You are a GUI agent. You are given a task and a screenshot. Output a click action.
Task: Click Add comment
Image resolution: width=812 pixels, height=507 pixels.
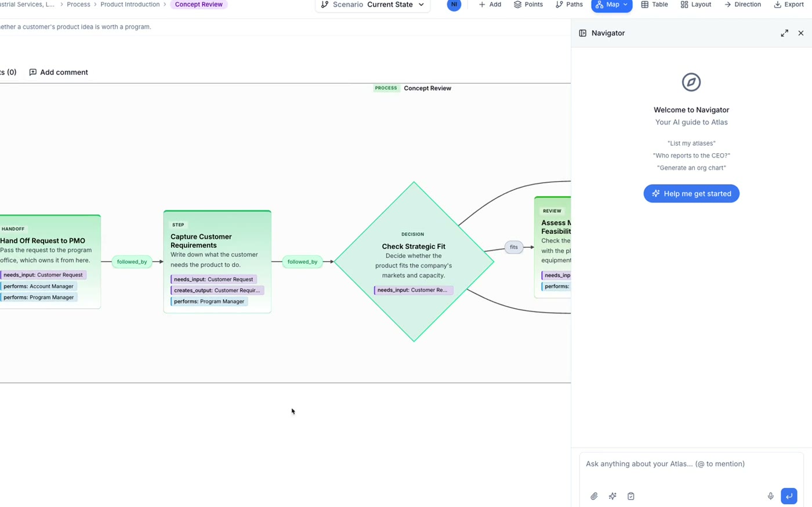(x=59, y=73)
